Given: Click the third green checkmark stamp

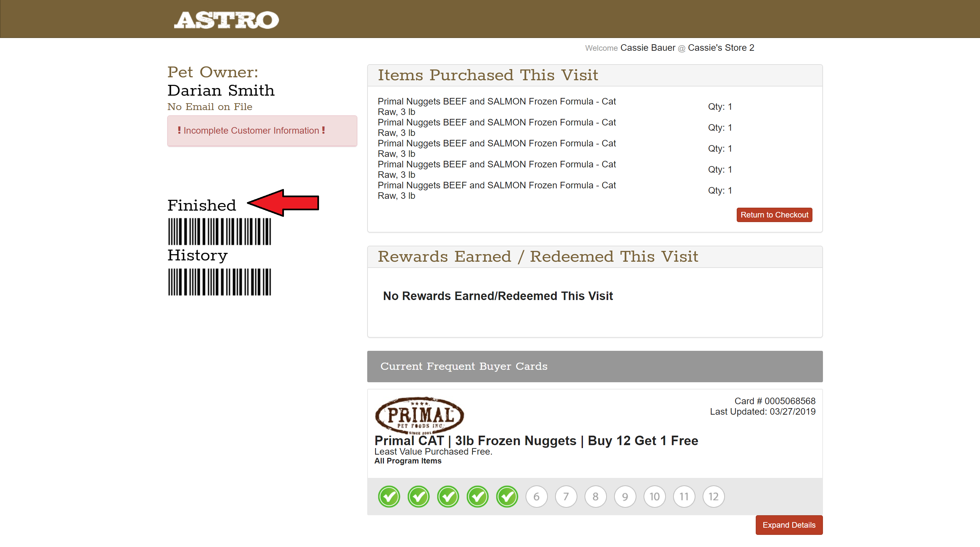Looking at the screenshot, I should tap(448, 497).
